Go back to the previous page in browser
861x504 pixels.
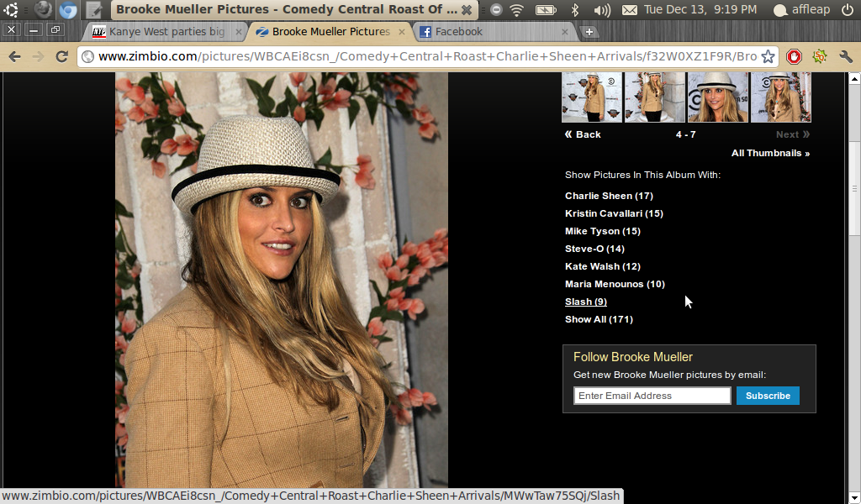[15, 56]
